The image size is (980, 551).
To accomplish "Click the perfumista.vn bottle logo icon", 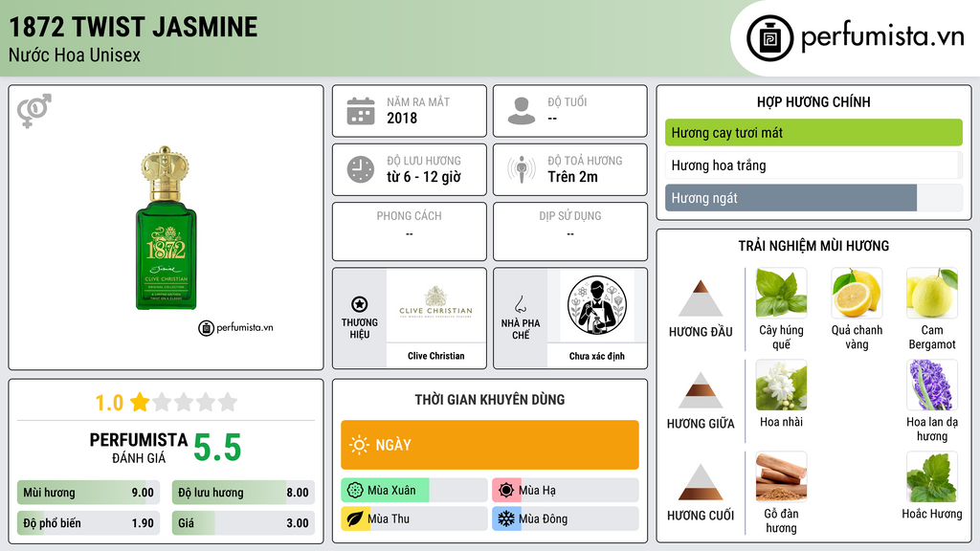I will [x=770, y=38].
